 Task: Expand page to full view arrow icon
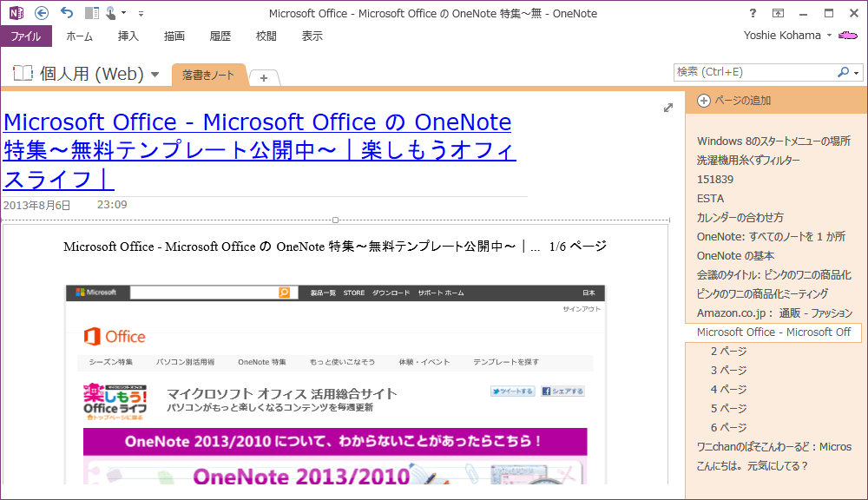click(x=668, y=108)
